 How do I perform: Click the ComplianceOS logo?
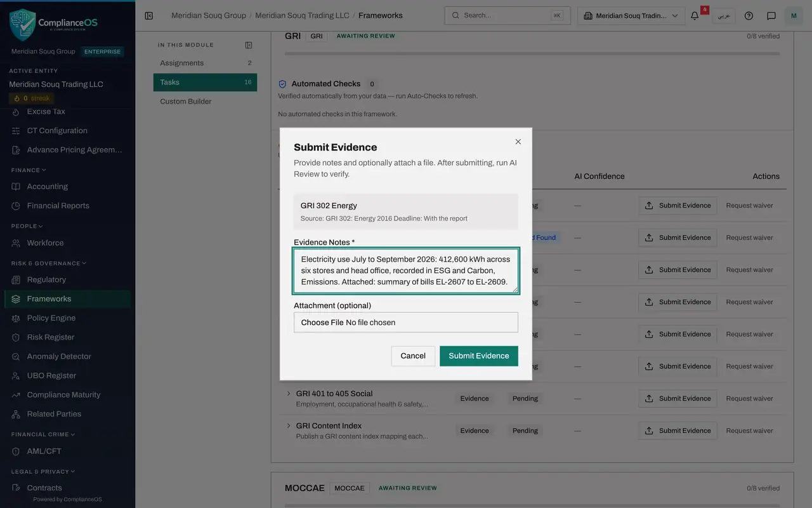pyautogui.click(x=54, y=24)
